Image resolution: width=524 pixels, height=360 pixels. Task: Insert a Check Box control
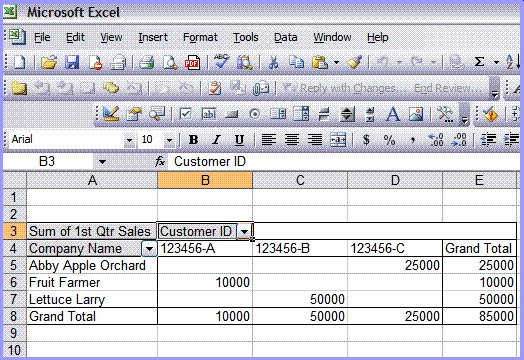click(x=185, y=114)
